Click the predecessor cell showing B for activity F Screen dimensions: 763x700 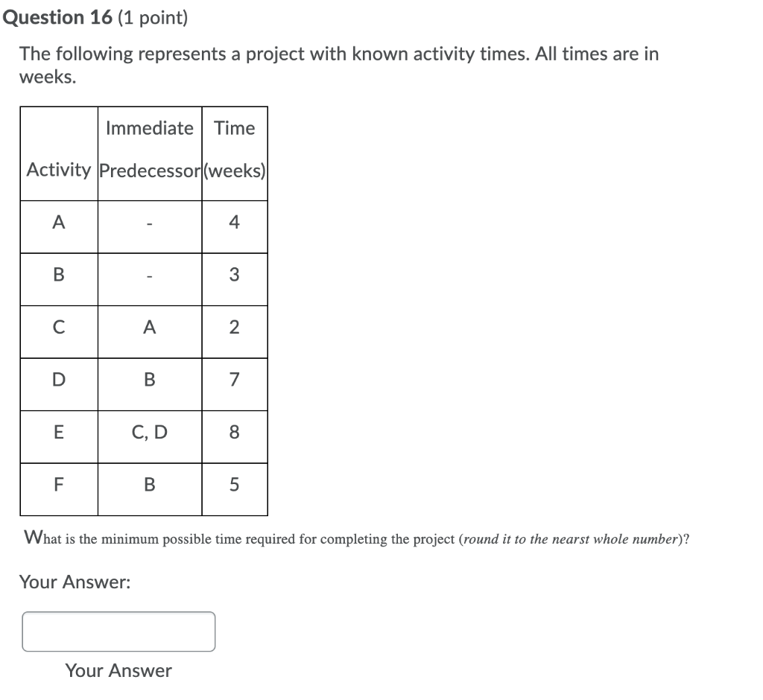click(x=150, y=489)
